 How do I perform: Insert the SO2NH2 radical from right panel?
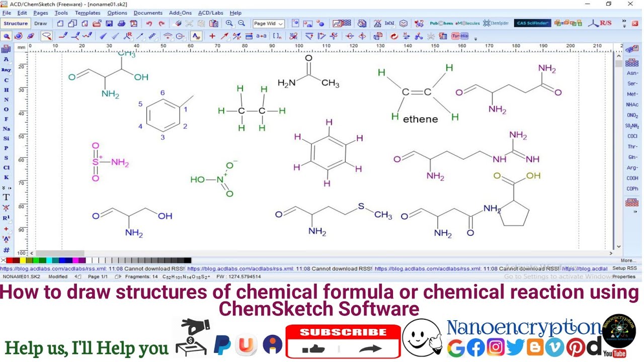(632, 126)
